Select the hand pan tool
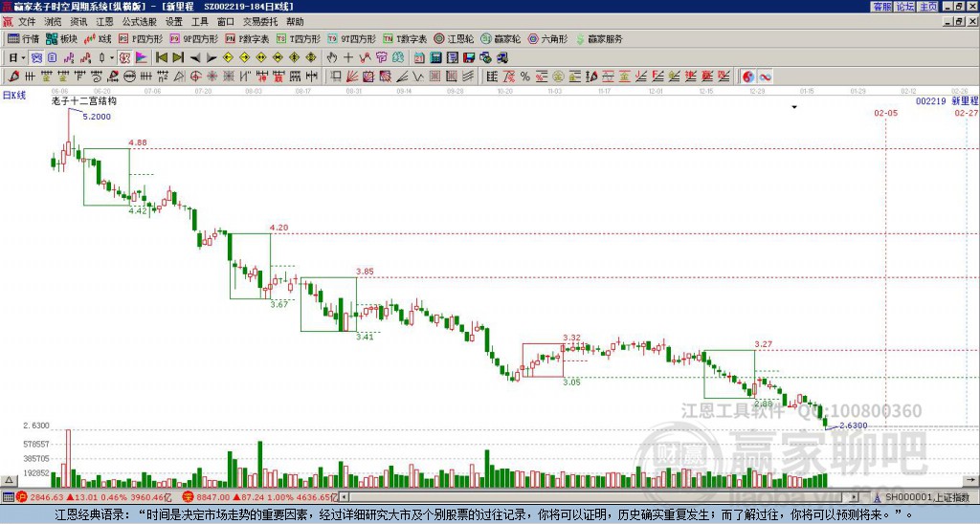Viewport: 980px width, 524px height. 331,57
